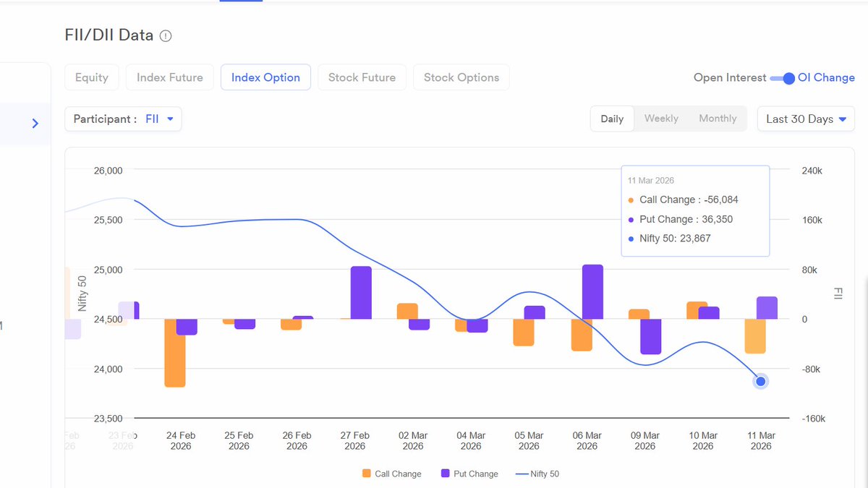Image resolution: width=868 pixels, height=488 pixels.
Task: Select the OI Change label
Action: [826, 78]
